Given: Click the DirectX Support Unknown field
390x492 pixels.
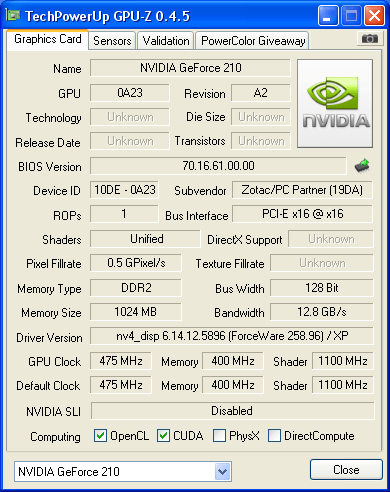Looking at the screenshot, I should click(x=331, y=239).
